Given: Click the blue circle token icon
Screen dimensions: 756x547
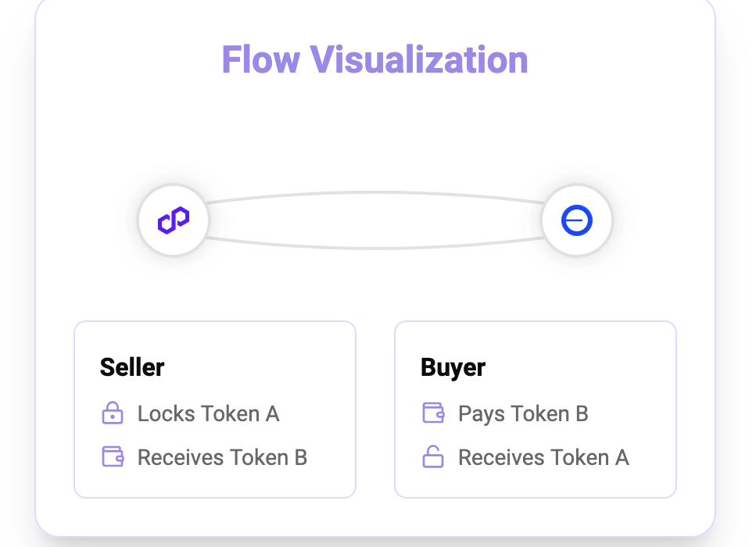Looking at the screenshot, I should (577, 220).
